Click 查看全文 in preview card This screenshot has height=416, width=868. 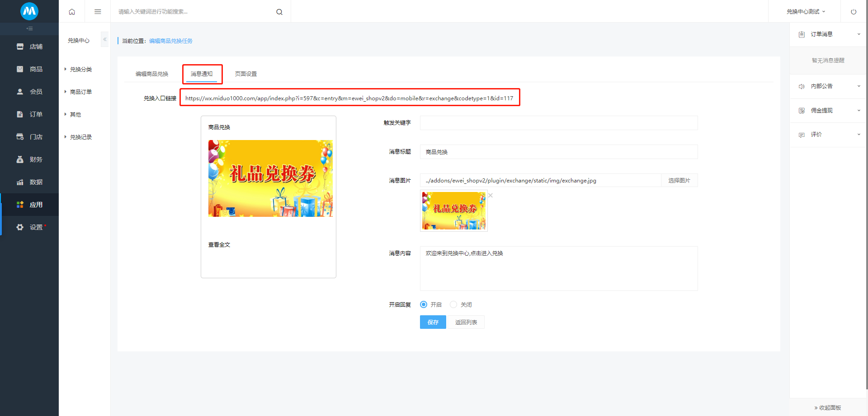tap(219, 244)
